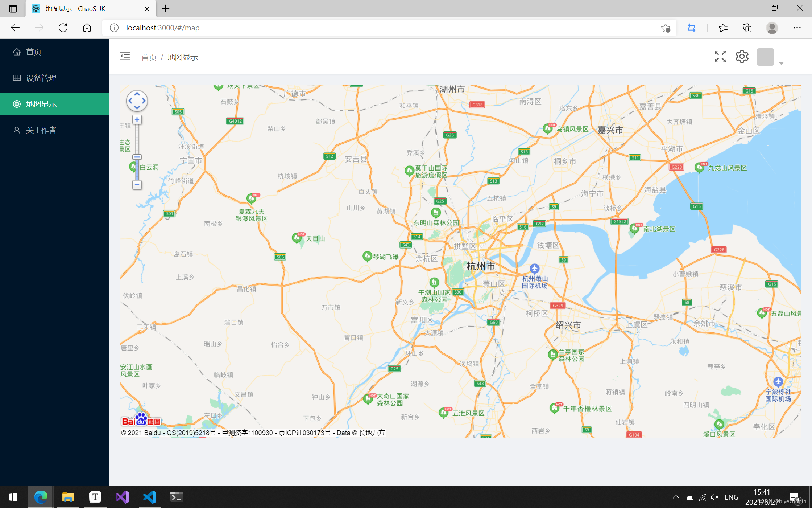
Task: Click the map zoom-out minus button
Action: [137, 185]
